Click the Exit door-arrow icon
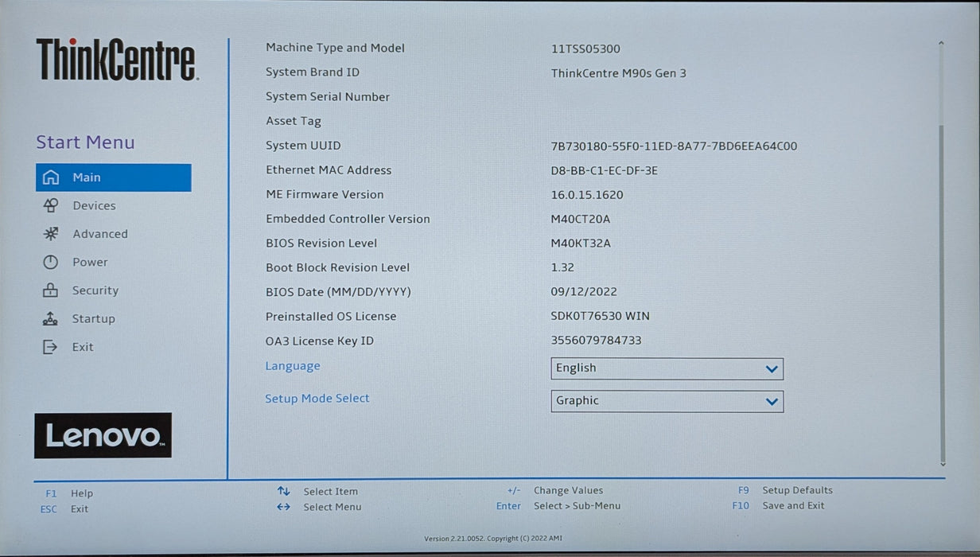This screenshot has height=557, width=980. (51, 347)
